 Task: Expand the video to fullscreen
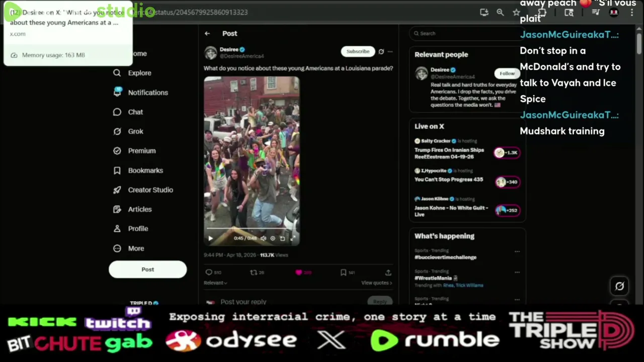[x=292, y=238]
